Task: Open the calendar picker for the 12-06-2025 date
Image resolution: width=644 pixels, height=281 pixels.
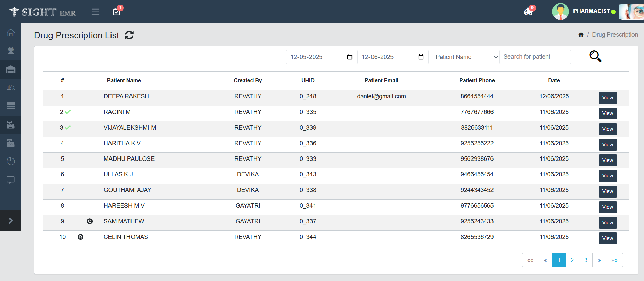Action: pyautogui.click(x=421, y=57)
